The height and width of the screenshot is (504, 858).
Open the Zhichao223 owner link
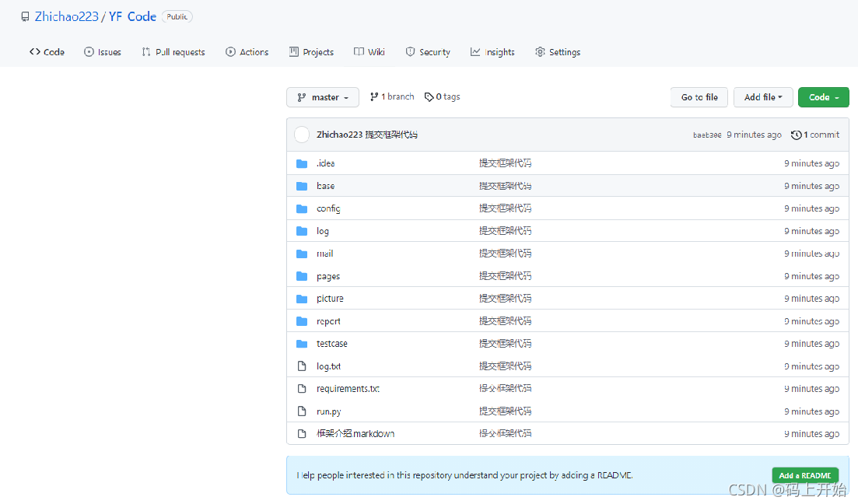click(x=67, y=16)
